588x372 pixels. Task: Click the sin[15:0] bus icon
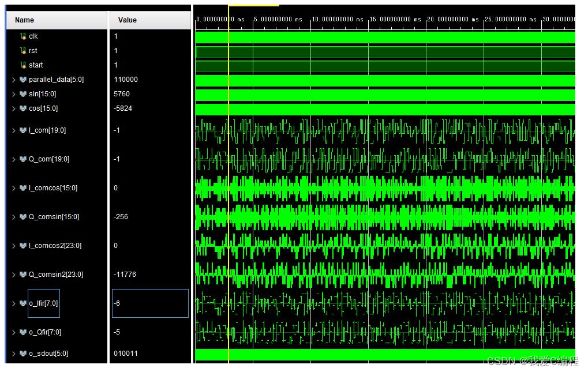(23, 94)
